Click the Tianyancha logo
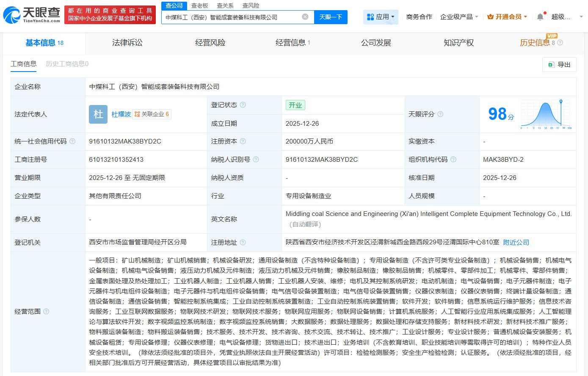The image size is (588, 376). click(32, 15)
